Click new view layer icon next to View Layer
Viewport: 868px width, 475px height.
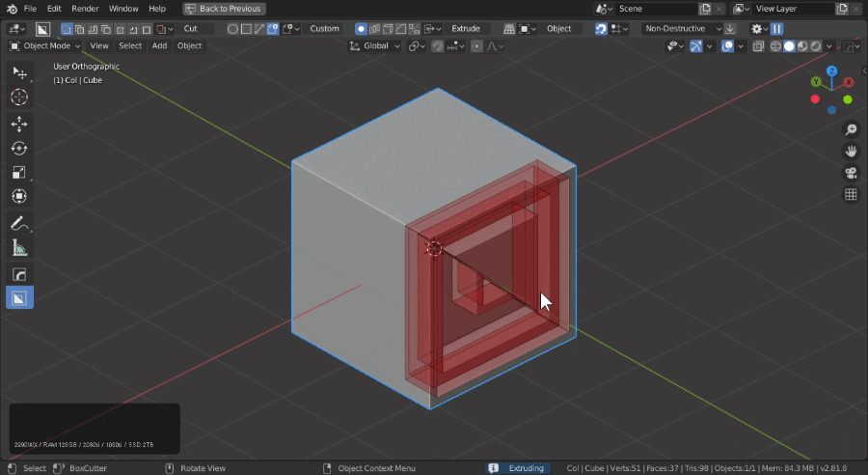point(842,9)
